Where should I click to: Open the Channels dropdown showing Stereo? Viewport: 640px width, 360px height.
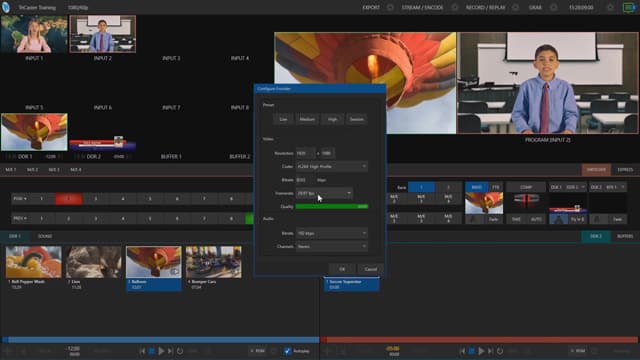tap(331, 247)
